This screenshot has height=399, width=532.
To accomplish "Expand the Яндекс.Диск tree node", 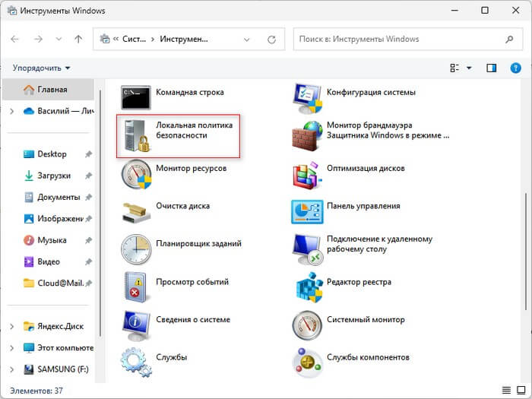I will point(12,326).
